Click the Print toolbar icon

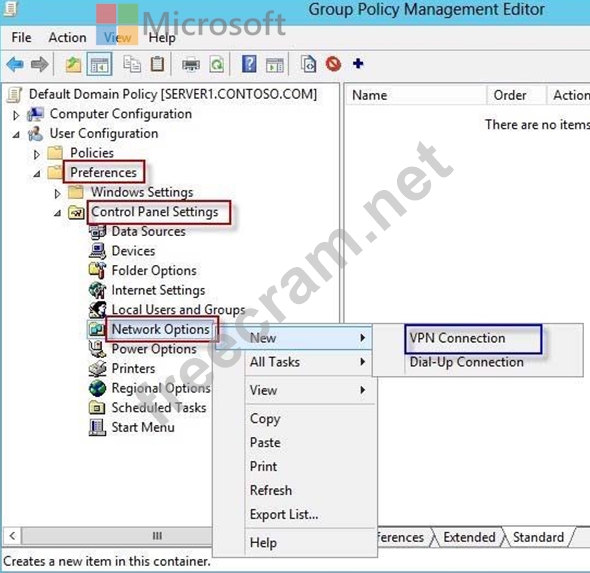tap(191, 64)
